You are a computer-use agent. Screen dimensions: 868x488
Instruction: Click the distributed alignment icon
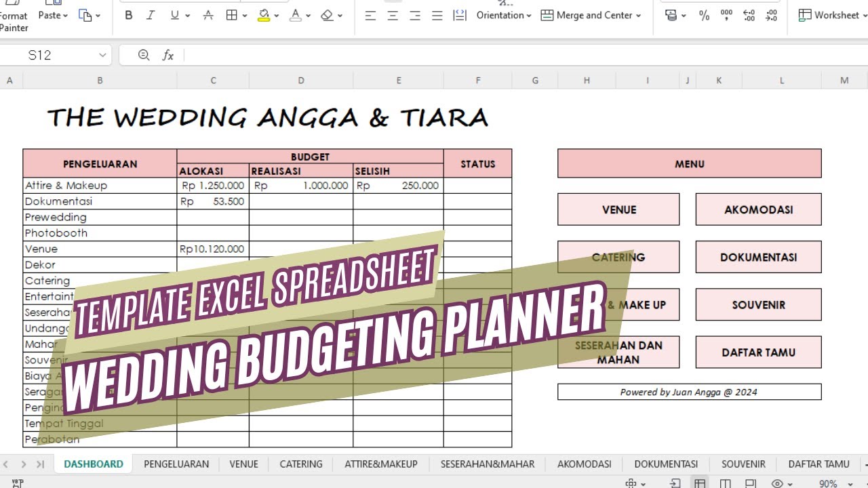tap(460, 15)
